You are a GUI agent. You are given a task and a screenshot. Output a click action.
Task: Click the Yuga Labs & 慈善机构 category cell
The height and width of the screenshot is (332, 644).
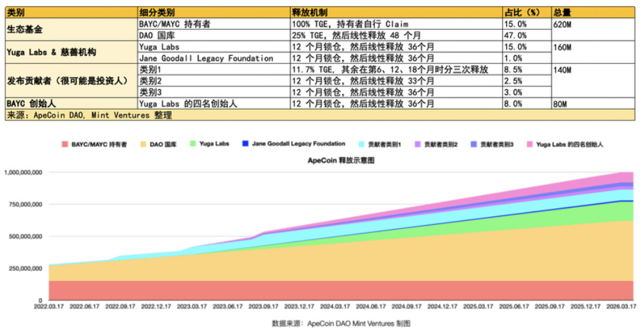[71, 52]
